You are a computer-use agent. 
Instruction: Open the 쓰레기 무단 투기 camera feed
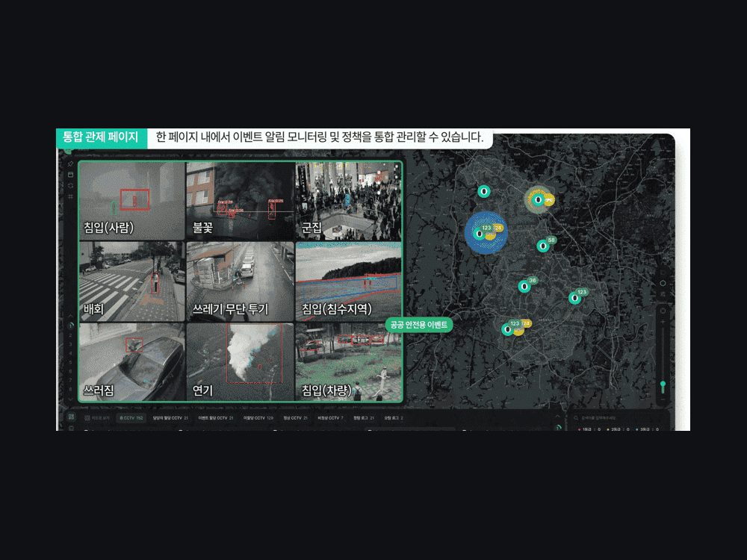pyautogui.click(x=240, y=281)
